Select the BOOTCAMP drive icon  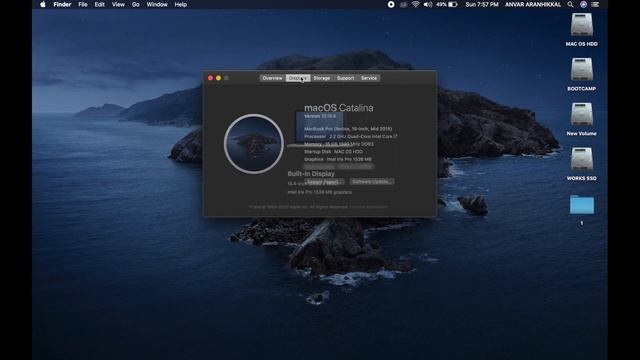coord(582,69)
